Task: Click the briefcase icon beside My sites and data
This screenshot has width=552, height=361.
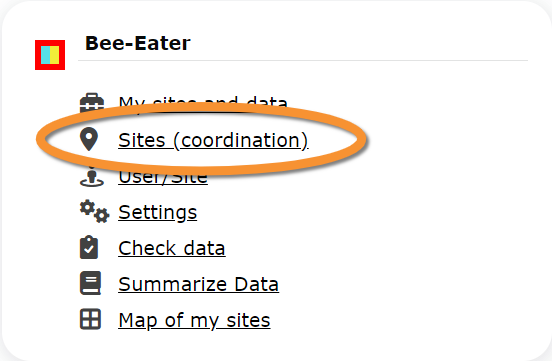Action: pyautogui.click(x=92, y=103)
